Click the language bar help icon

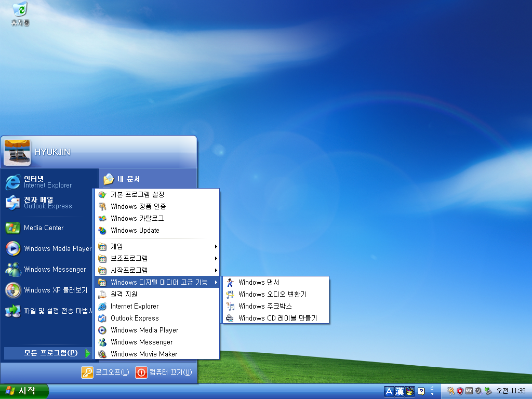click(421, 392)
